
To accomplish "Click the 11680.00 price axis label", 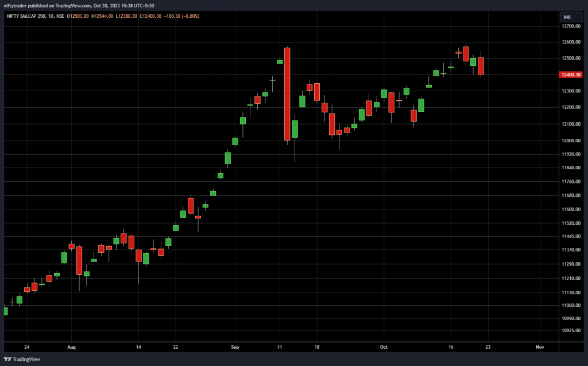I will pyautogui.click(x=571, y=196).
